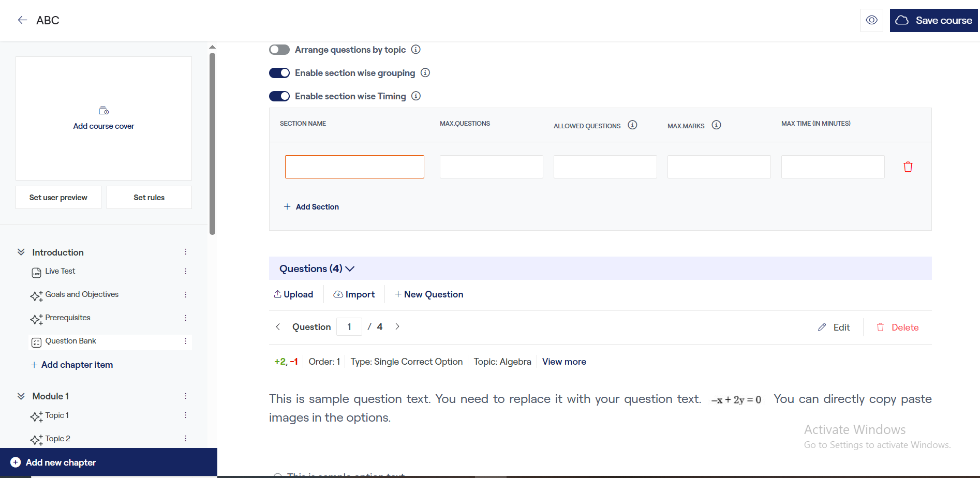
Task: Enable Arrange questions by topic toggle
Action: click(x=279, y=50)
